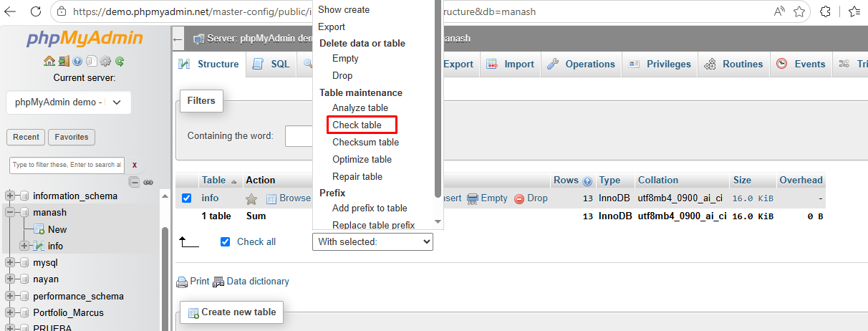Expand the nayan database node
Viewport: 868px width, 331px height.
(x=11, y=279)
